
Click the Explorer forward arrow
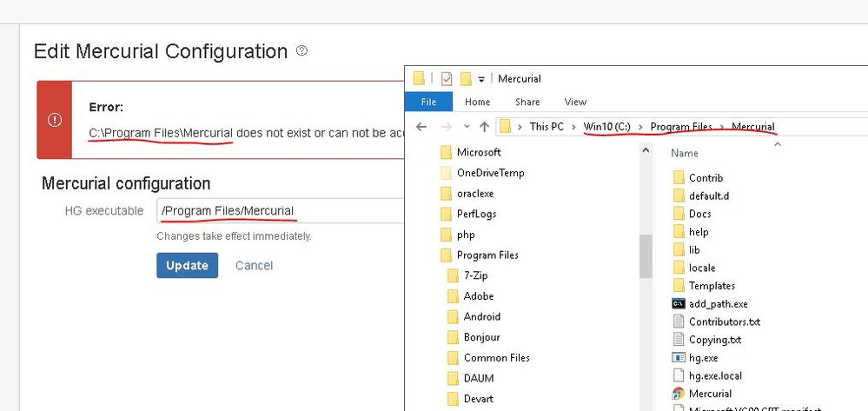tap(447, 127)
